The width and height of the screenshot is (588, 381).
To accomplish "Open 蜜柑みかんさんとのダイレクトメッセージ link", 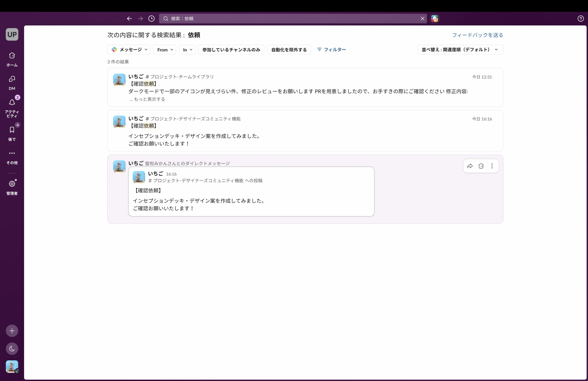I will [x=187, y=164].
